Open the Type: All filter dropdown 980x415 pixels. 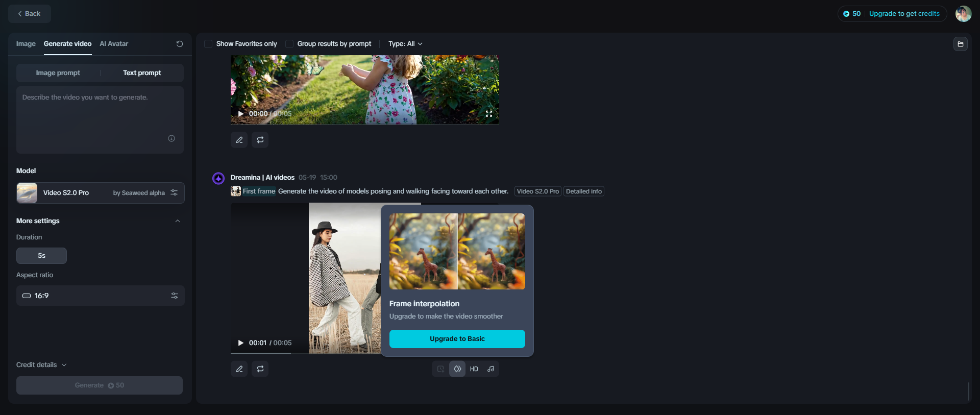(405, 44)
